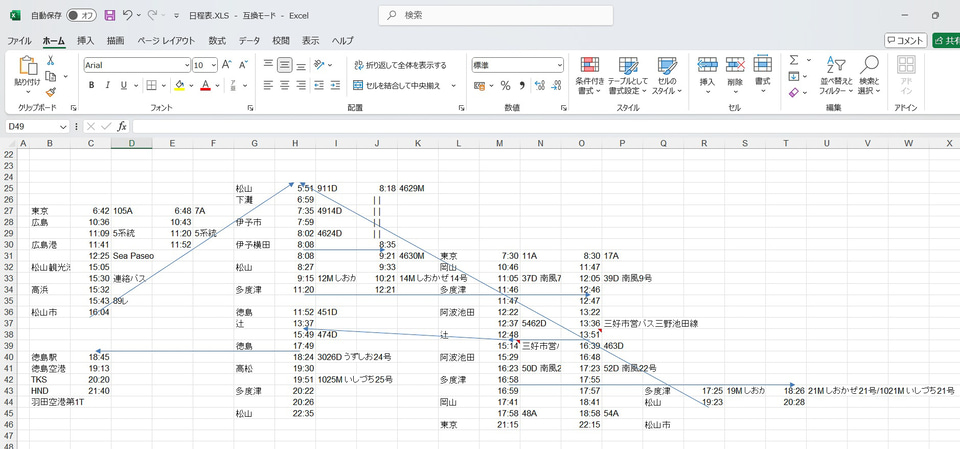Image resolution: width=960 pixels, height=449 pixels.
Task: Click the Save floppy disk icon
Action: pyautogui.click(x=110, y=15)
